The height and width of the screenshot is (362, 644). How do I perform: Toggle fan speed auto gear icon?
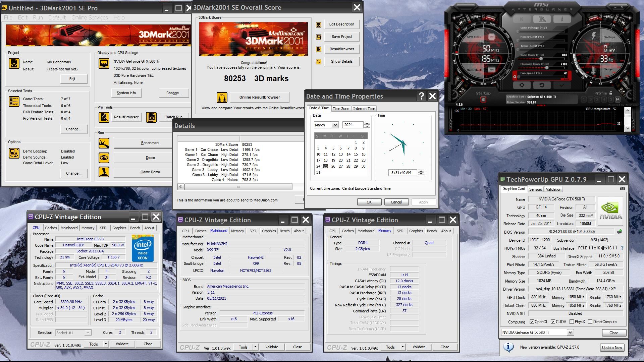(515, 77)
